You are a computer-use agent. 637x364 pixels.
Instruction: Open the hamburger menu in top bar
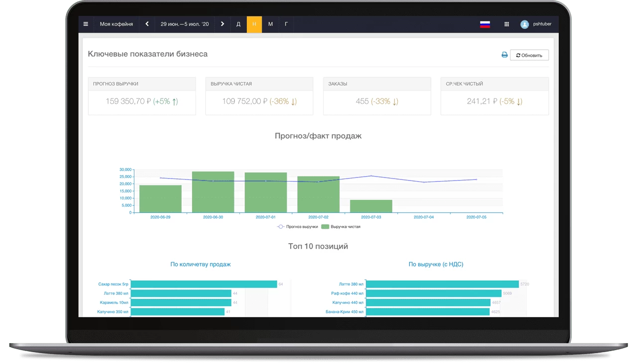(86, 24)
